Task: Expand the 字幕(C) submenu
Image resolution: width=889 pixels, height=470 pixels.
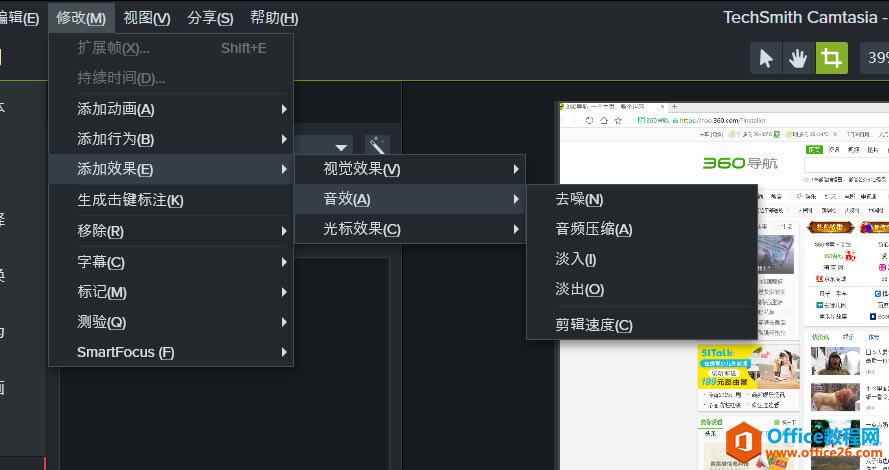Action: pyautogui.click(x=171, y=262)
